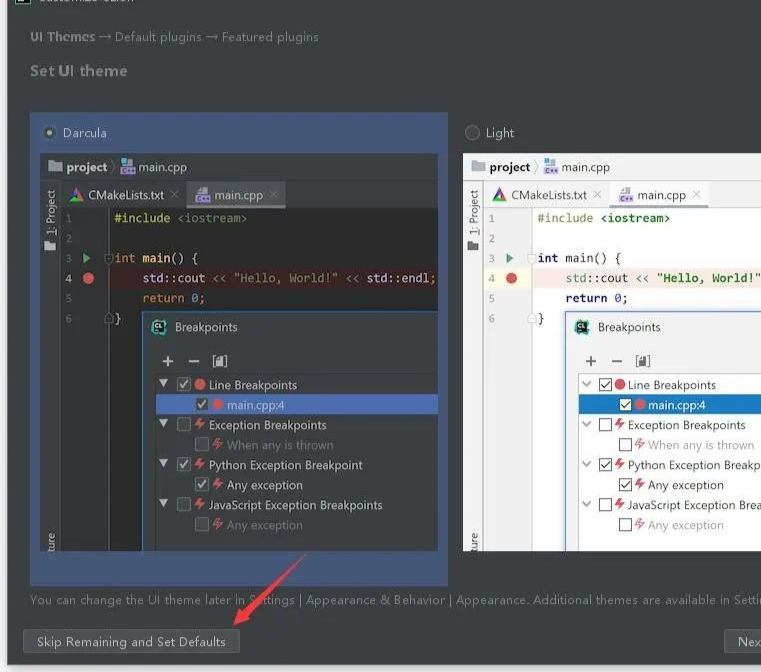Toggle Python Exception Breakpoint checkbox in Darcula preview
761x672 pixels.
click(184, 465)
